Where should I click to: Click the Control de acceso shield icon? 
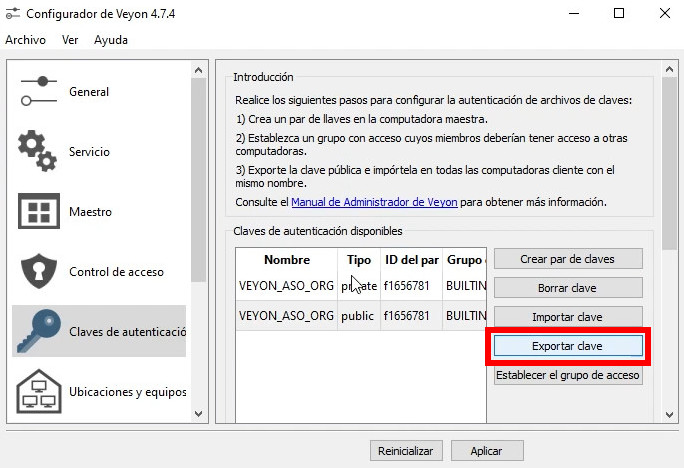click(38, 271)
